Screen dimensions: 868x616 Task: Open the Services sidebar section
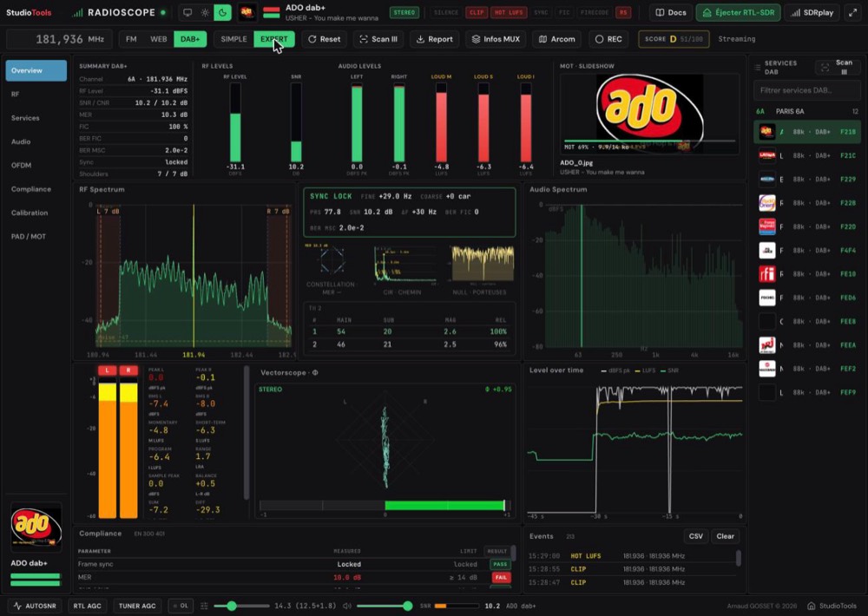tap(36, 118)
